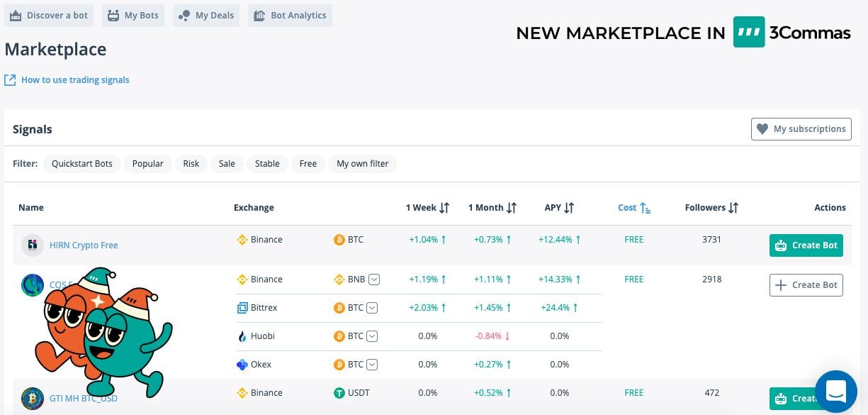Open My subscriptions button
Image resolution: width=868 pixels, height=415 pixels.
click(x=801, y=129)
